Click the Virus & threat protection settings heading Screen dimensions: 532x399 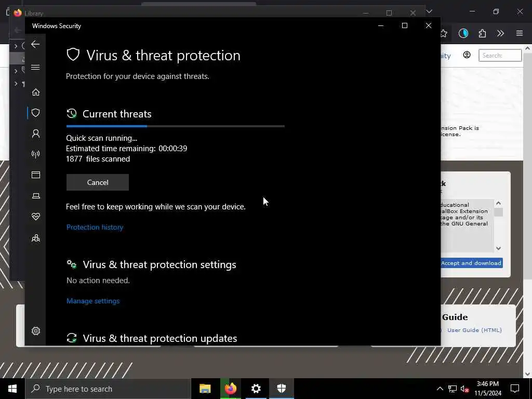click(x=159, y=264)
